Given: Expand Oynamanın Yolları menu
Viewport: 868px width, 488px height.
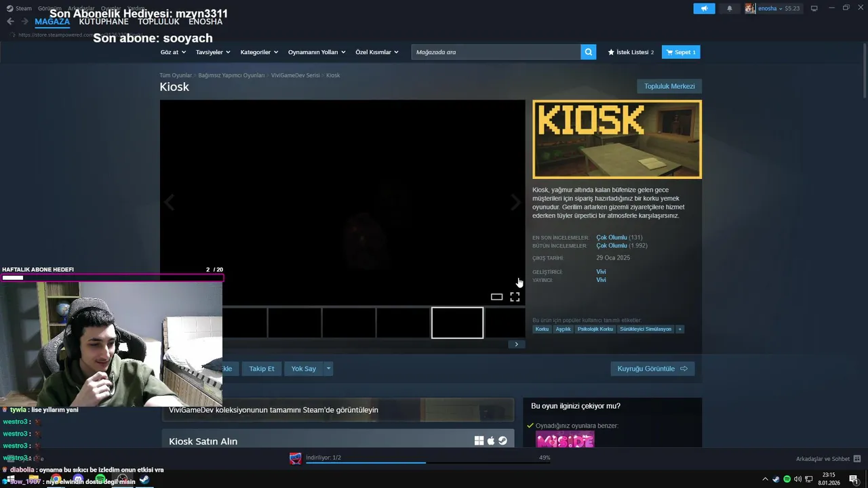Looking at the screenshot, I should pyautogui.click(x=317, y=52).
